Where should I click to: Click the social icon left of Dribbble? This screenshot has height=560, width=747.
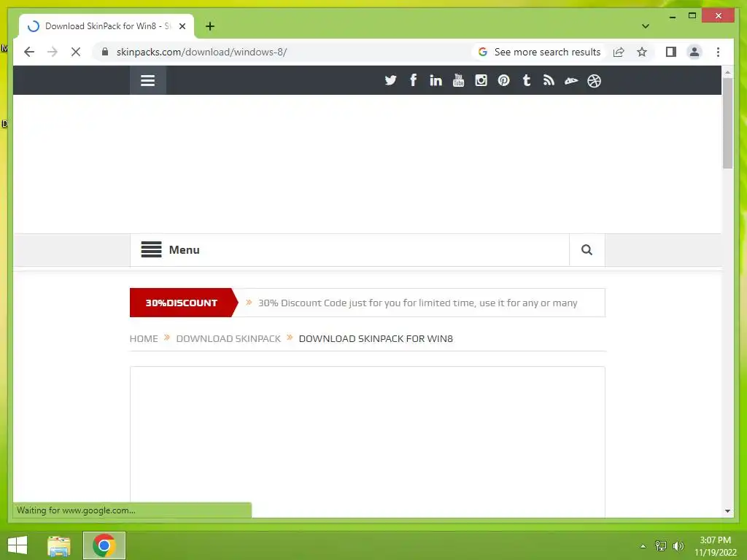click(x=571, y=81)
